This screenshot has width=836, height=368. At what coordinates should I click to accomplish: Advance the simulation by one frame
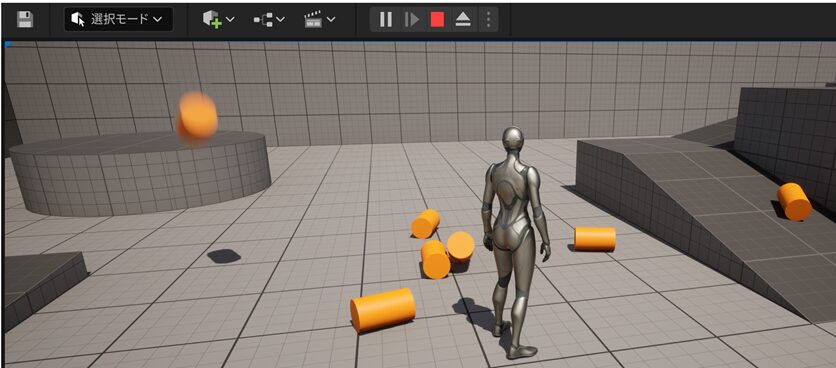412,20
